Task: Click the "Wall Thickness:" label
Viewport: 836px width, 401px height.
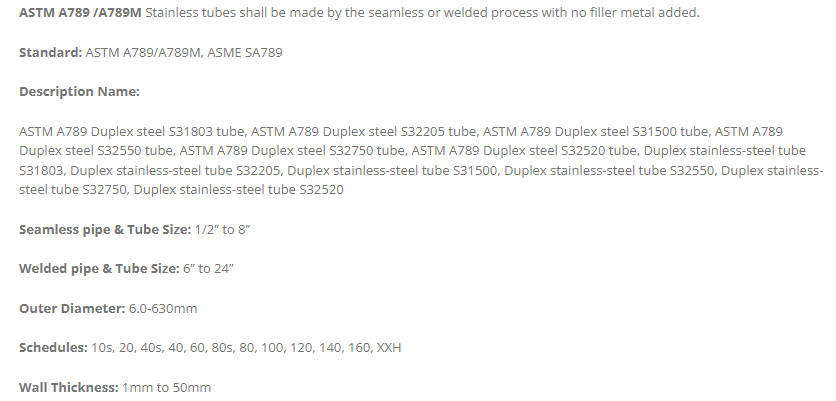Action: coord(68,387)
